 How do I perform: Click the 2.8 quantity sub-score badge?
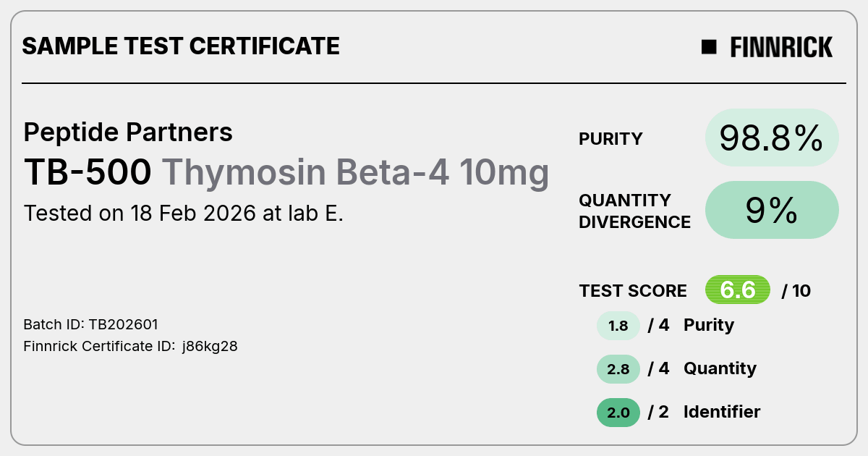click(x=618, y=369)
